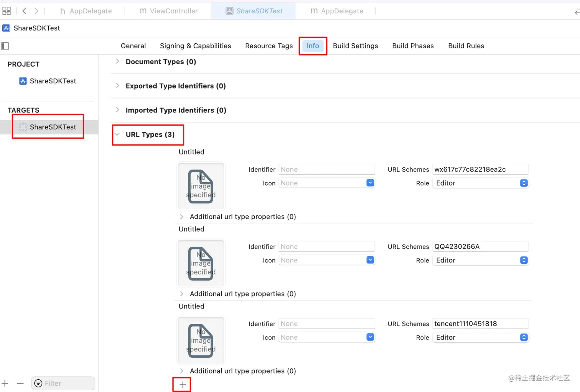580x392 pixels.
Task: Open Role popup for QQ4230266A entry
Action: [x=480, y=260]
